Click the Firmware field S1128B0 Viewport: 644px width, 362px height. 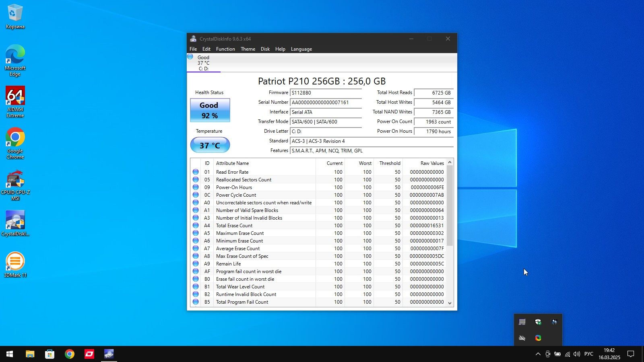(x=326, y=93)
